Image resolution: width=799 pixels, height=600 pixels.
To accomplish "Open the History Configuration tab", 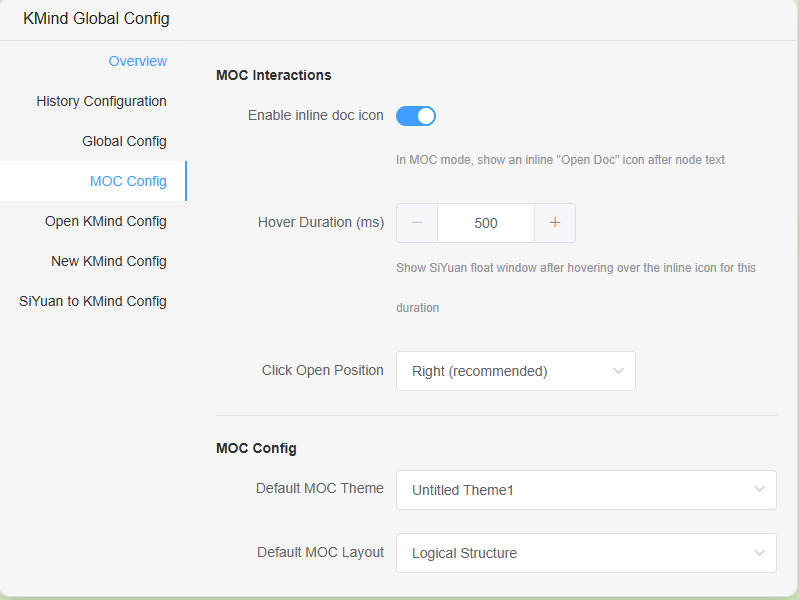I will pyautogui.click(x=102, y=101).
